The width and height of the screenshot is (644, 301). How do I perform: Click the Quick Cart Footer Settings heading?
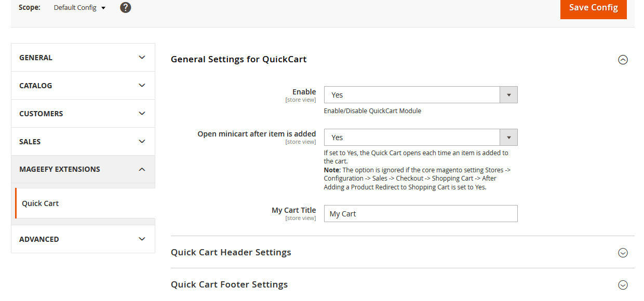pos(229,285)
